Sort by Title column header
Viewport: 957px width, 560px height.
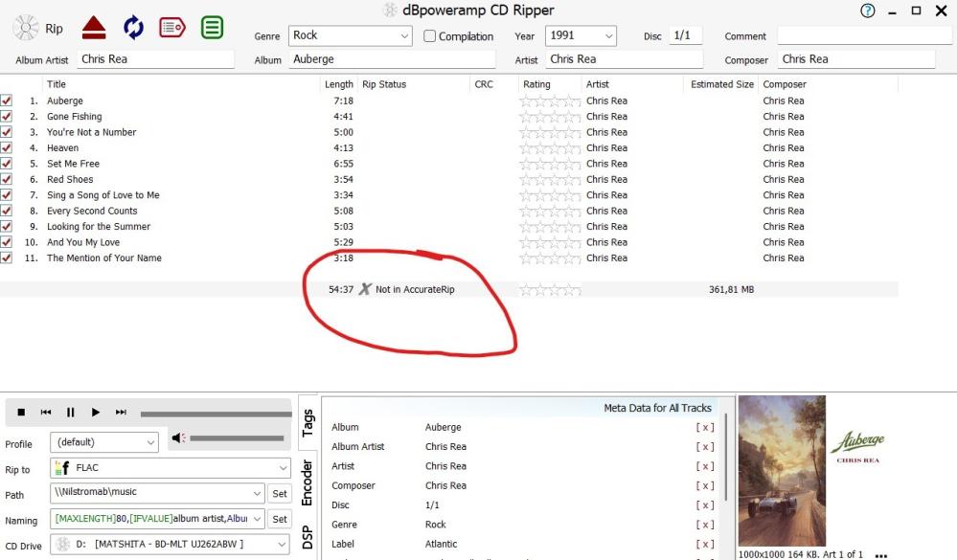[57, 84]
